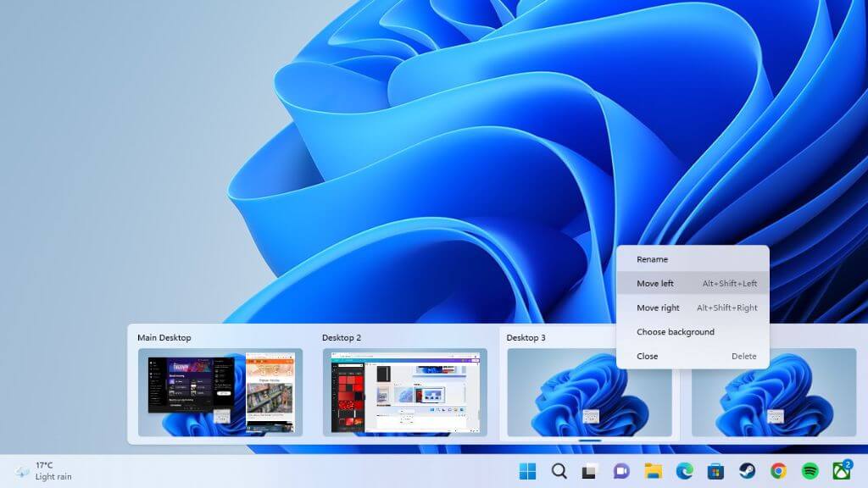Screen dimensions: 868x488
Task: Choose Move left in the context menu
Action: pyautogui.click(x=655, y=284)
